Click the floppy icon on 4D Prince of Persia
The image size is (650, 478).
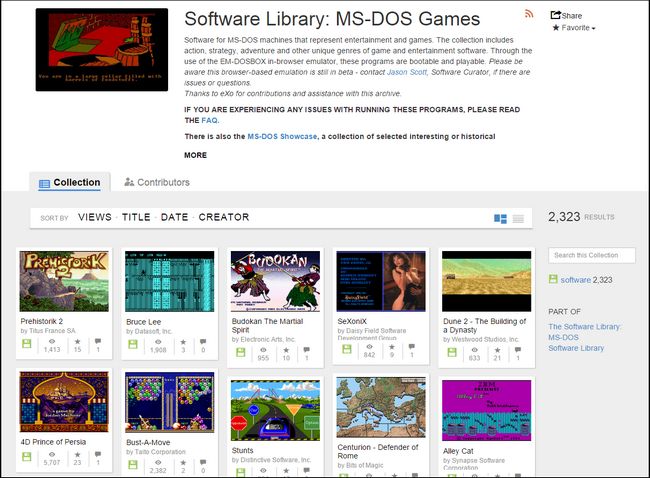pos(27,456)
